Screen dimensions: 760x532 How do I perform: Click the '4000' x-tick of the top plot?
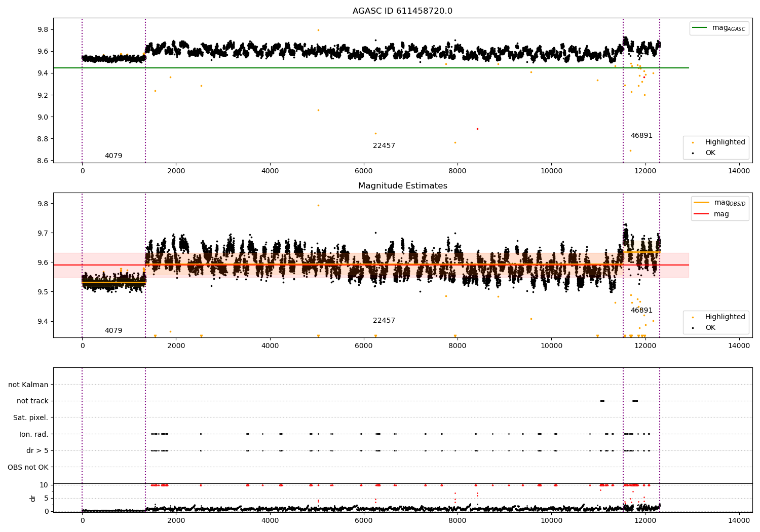(270, 171)
